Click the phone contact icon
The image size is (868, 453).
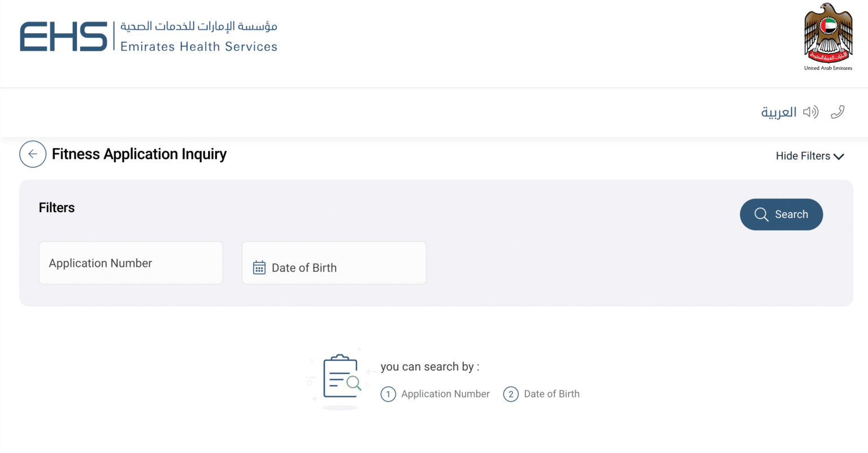click(x=837, y=112)
